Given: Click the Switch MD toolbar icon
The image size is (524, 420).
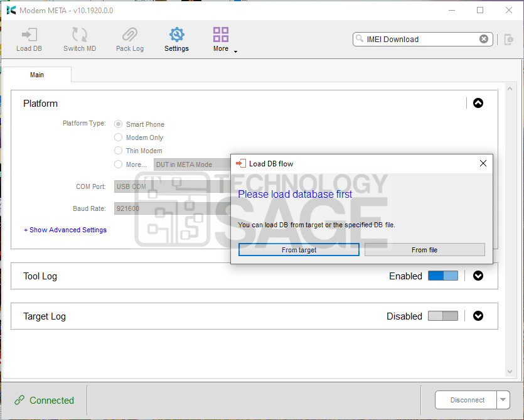Looking at the screenshot, I should point(80,35).
